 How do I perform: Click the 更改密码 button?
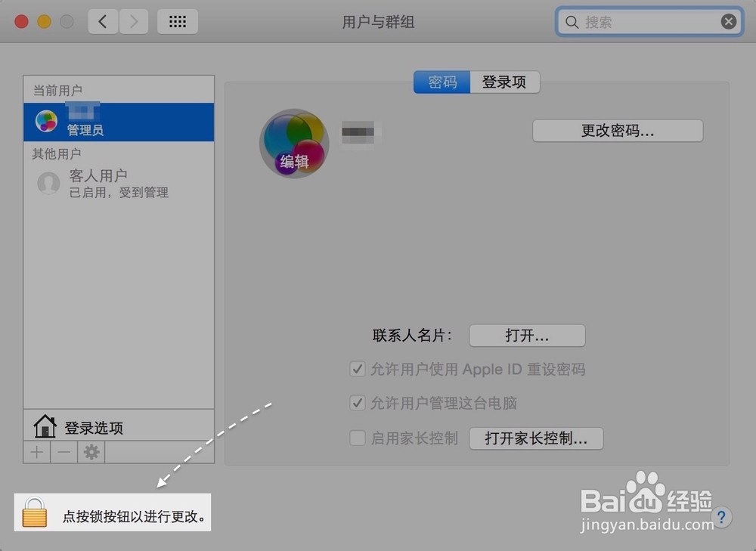[617, 130]
